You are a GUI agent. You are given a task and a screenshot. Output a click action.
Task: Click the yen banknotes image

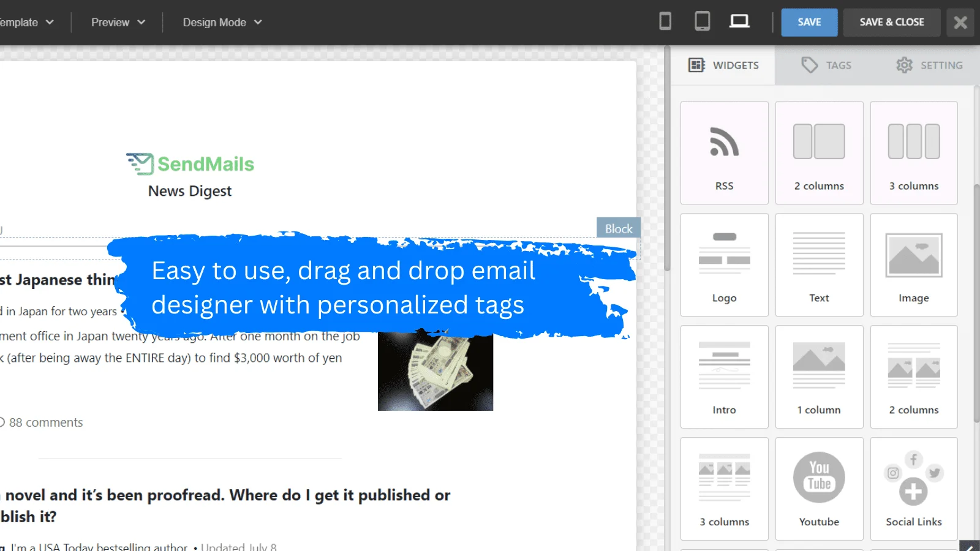tap(435, 372)
